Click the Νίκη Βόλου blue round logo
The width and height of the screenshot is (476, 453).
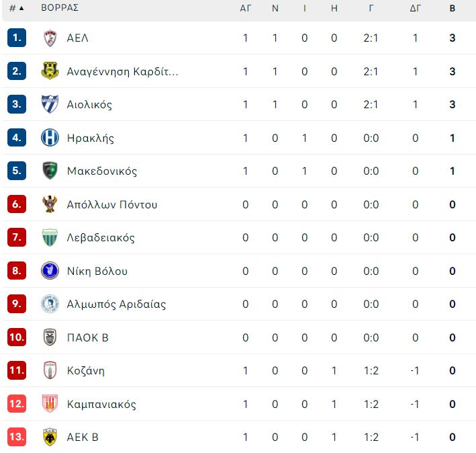[50, 270]
